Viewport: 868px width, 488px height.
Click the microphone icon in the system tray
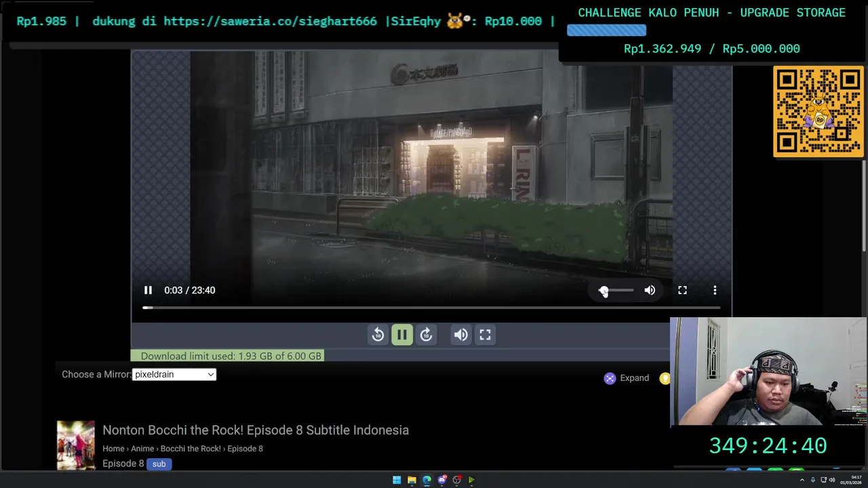[x=812, y=480]
